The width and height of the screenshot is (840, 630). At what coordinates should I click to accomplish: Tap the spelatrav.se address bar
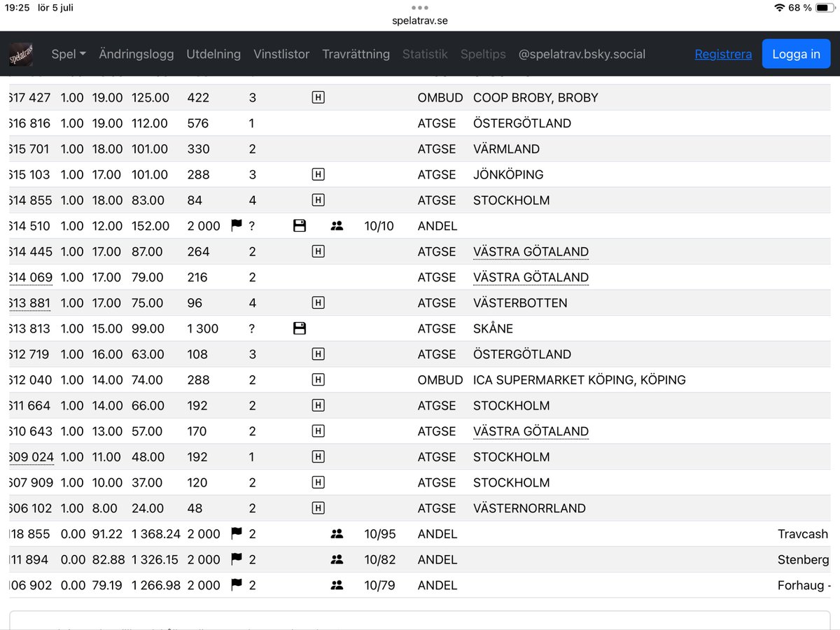click(420, 20)
